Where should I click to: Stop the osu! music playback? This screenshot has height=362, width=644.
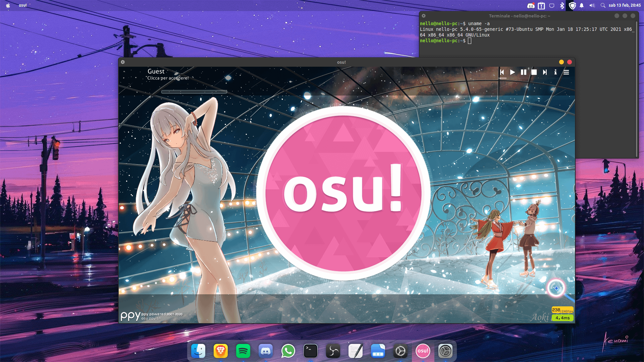[534, 72]
